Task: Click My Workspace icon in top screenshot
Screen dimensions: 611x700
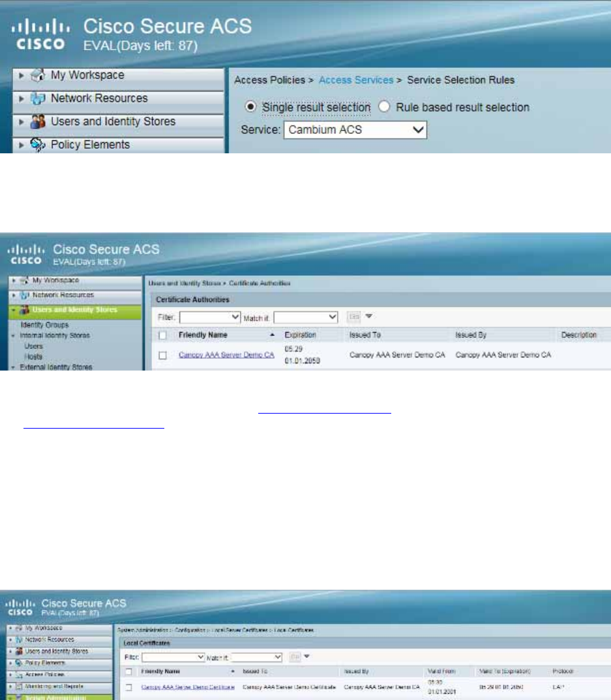Action: (x=38, y=75)
